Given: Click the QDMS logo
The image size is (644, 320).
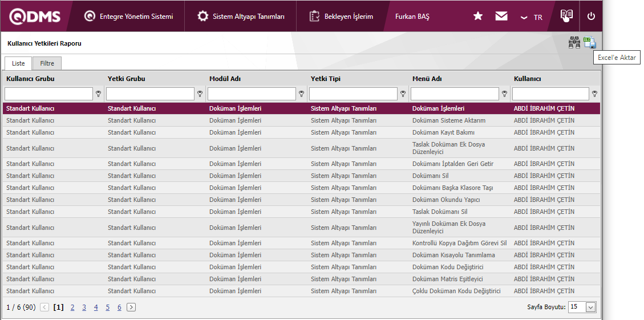Looking at the screenshot, I should click(x=34, y=17).
